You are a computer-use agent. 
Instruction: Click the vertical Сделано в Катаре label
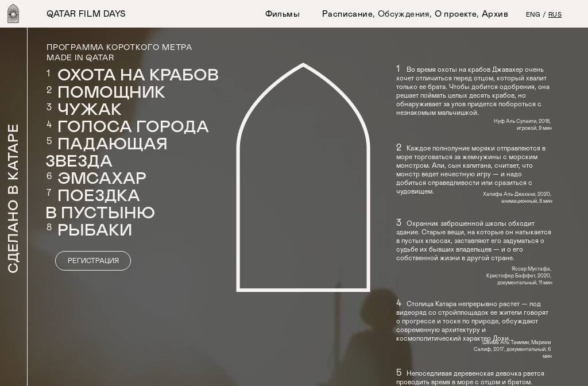[x=13, y=198]
